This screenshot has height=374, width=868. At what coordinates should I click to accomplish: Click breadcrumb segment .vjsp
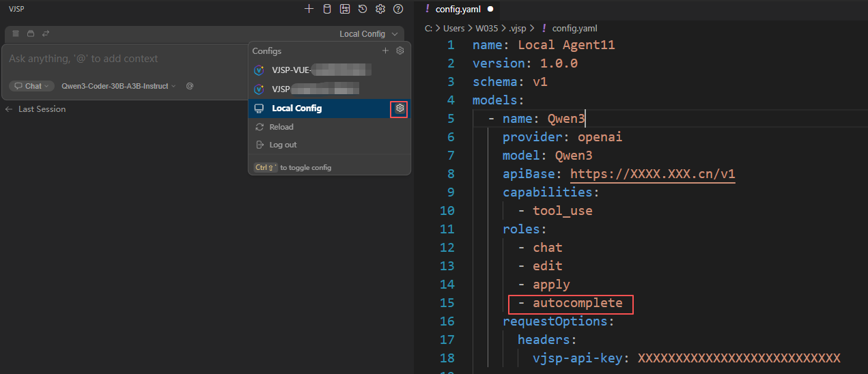(x=516, y=29)
